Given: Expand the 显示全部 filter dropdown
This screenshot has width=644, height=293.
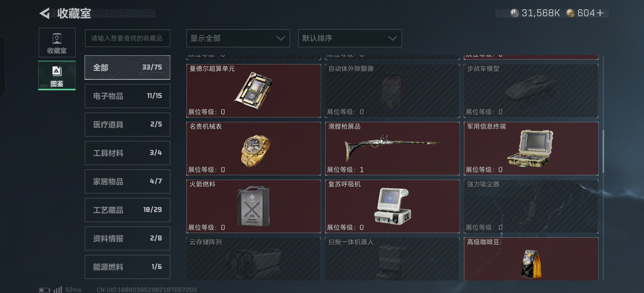Looking at the screenshot, I should pos(238,38).
